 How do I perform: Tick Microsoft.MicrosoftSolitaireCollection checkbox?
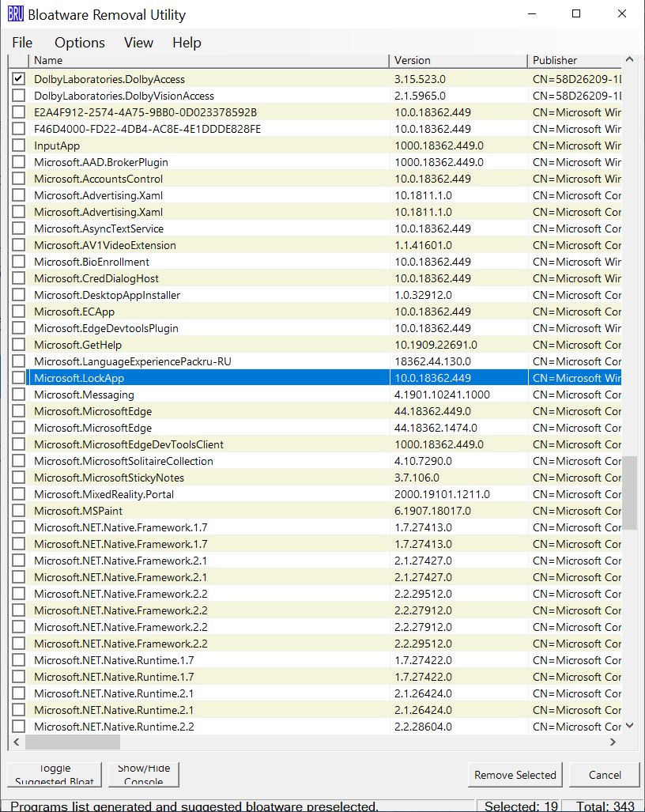point(19,460)
